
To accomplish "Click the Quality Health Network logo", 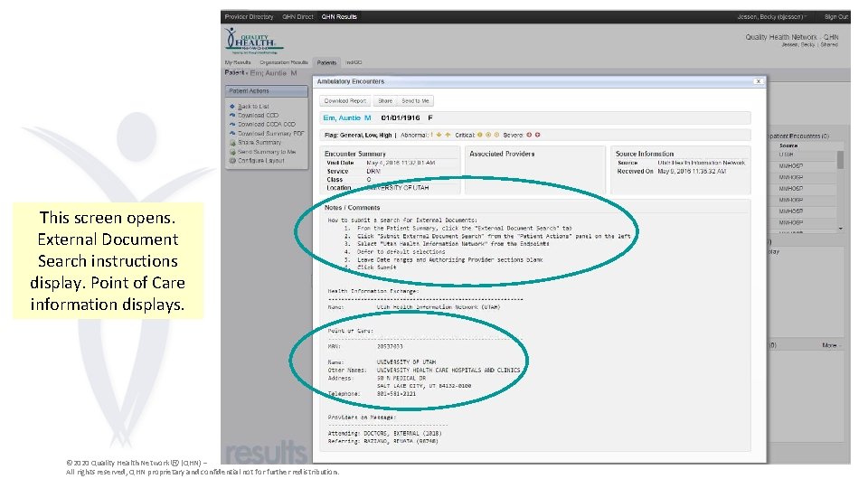I will (253, 41).
